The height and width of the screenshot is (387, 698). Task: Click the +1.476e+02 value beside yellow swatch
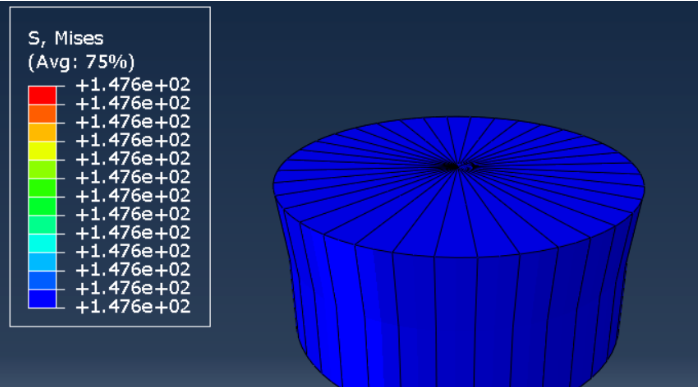133,140
